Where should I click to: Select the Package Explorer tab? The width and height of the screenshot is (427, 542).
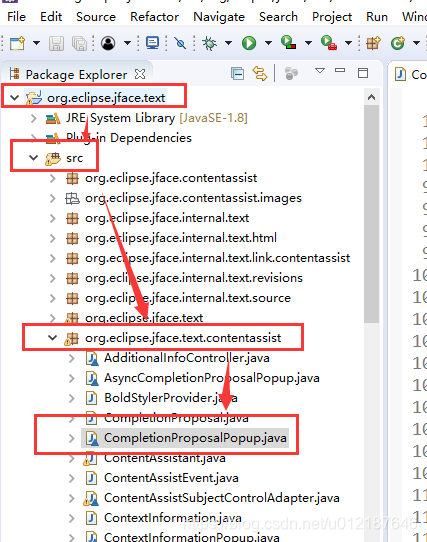76,74
